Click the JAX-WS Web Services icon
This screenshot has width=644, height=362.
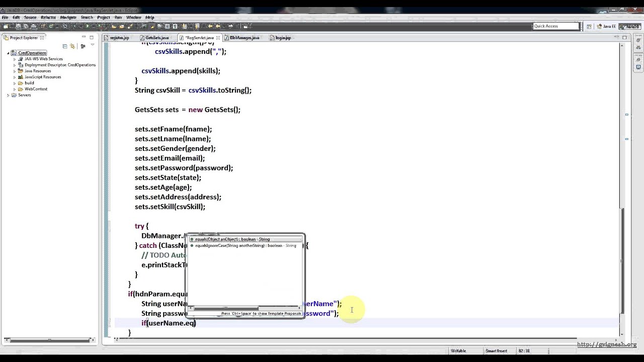point(21,59)
